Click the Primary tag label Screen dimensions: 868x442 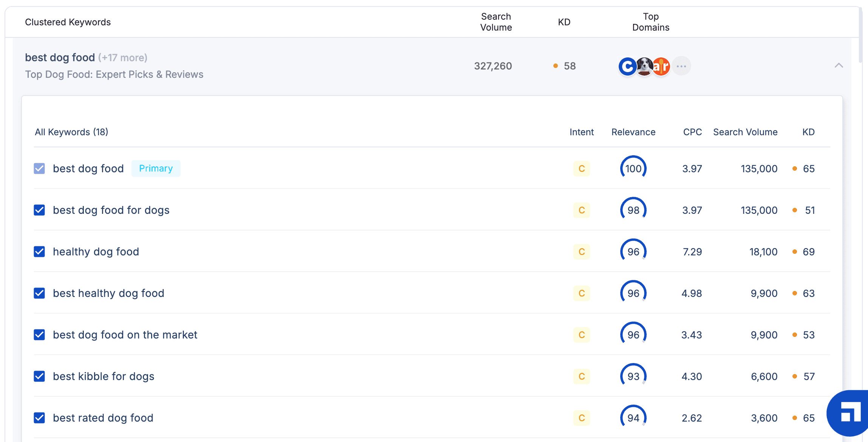[156, 168]
